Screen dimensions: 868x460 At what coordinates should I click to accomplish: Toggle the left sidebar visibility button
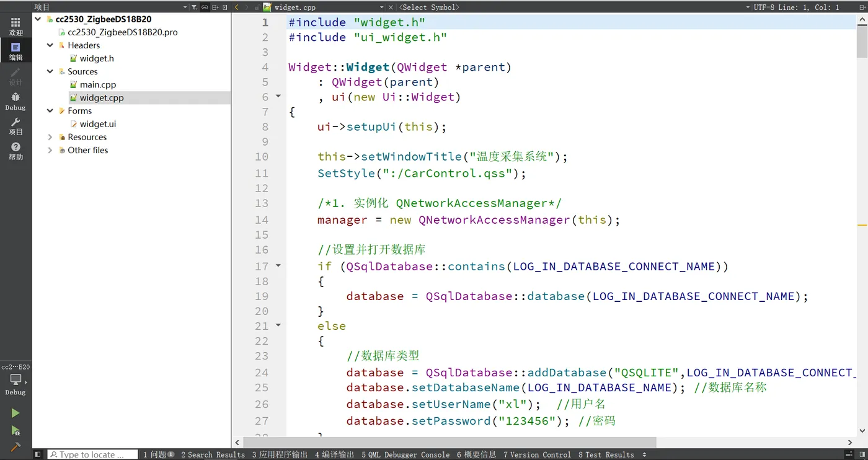tap(38, 454)
